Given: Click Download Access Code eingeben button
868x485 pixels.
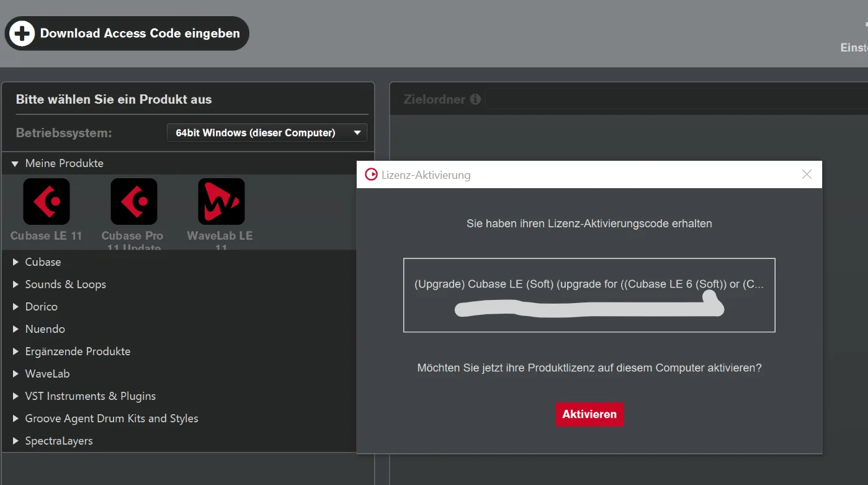Looking at the screenshot, I should click(x=127, y=34).
